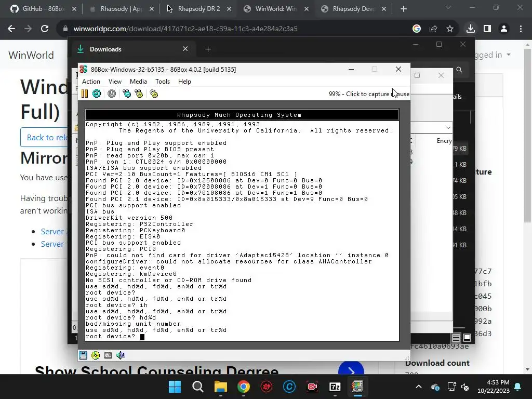Expand the dropdown in the archive window
This screenshot has width=532, height=399.
(x=448, y=128)
